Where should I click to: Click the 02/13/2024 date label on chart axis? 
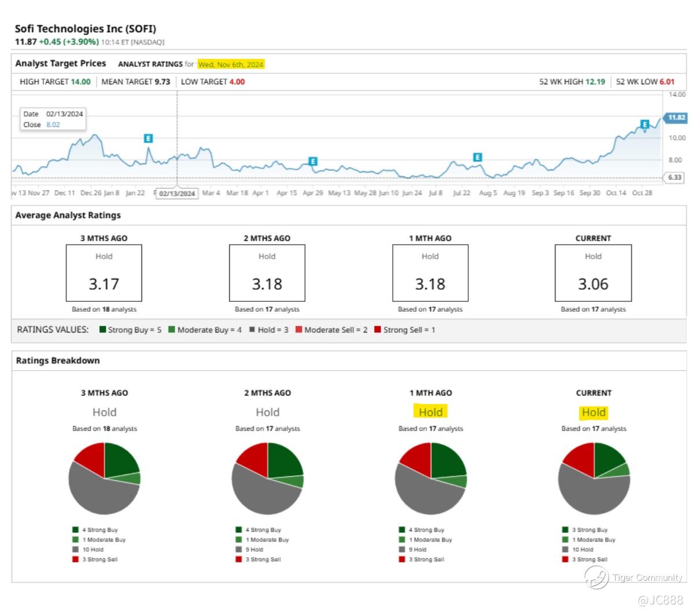[x=177, y=193]
